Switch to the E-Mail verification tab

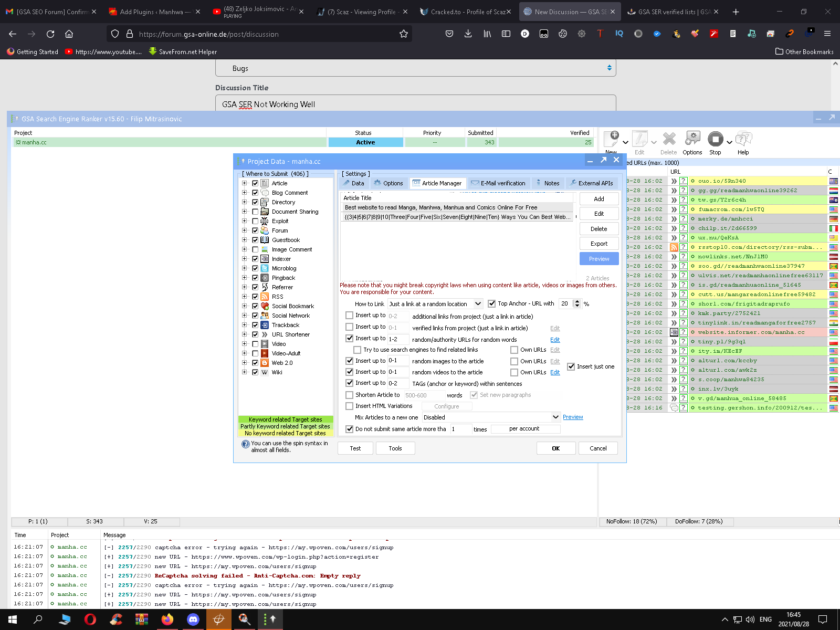498,183
